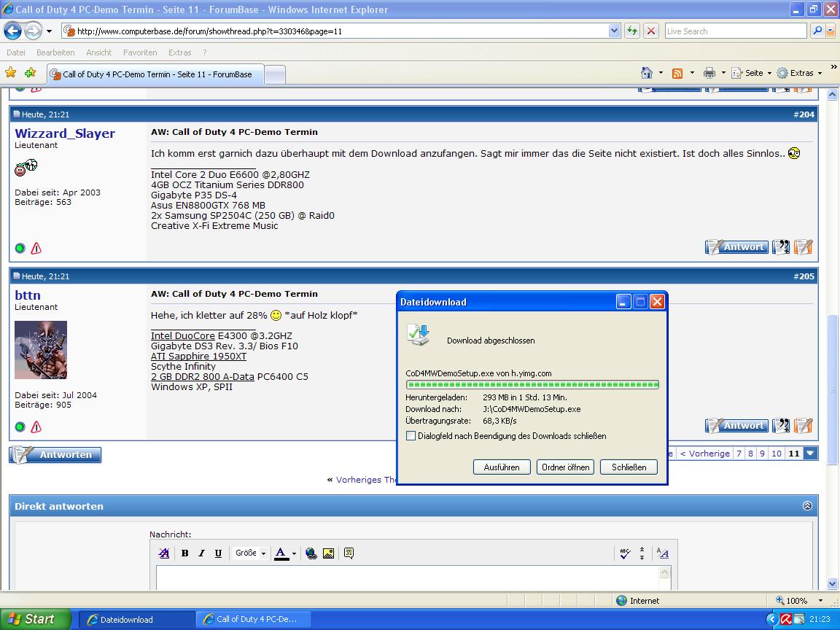Click the download progress bar
840x630 pixels.
pos(532,385)
